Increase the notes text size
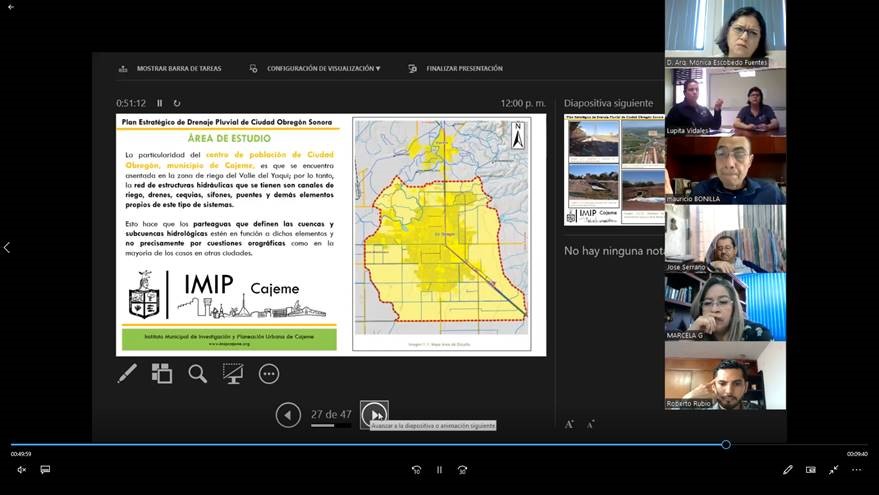 coord(569,424)
